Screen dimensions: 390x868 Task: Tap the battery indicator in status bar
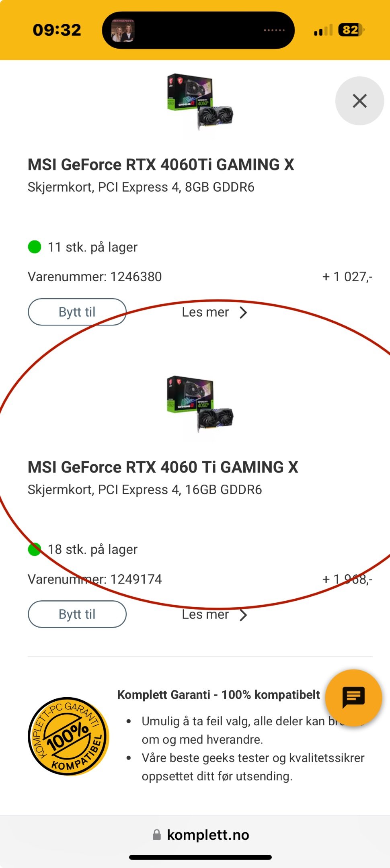pos(351,30)
